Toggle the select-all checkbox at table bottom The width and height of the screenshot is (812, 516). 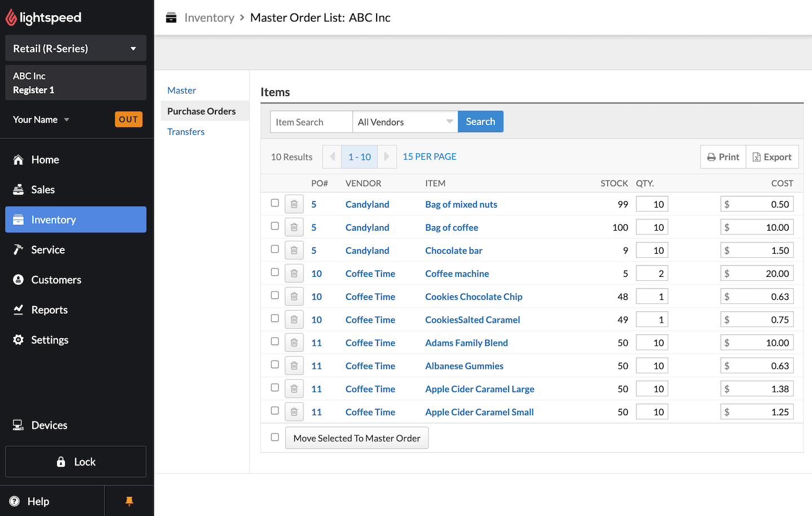[x=275, y=437]
